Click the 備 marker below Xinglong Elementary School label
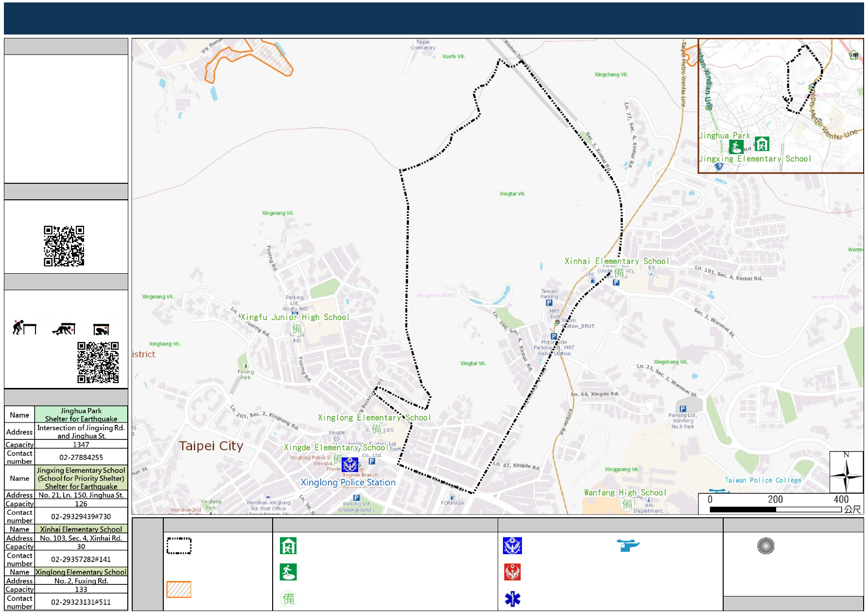The image size is (868, 614). [377, 429]
